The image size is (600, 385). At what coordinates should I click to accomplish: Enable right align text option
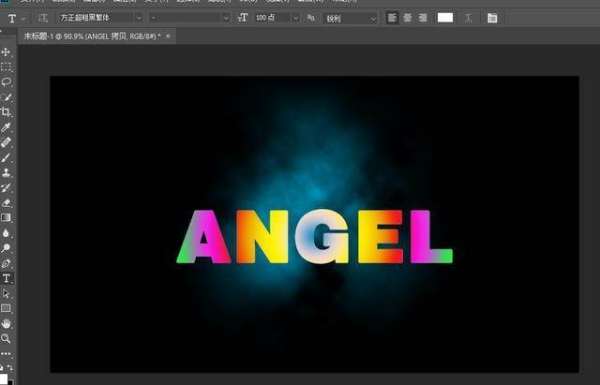tap(422, 18)
